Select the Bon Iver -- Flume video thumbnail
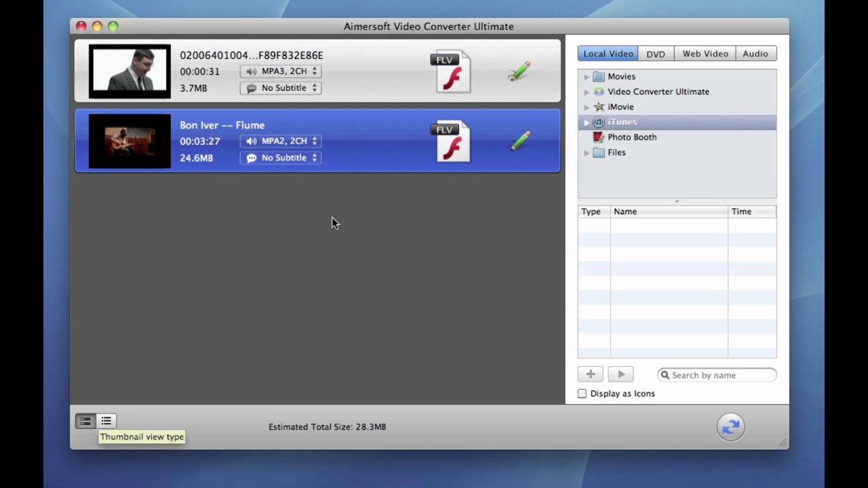Image resolution: width=868 pixels, height=488 pixels. tap(130, 141)
